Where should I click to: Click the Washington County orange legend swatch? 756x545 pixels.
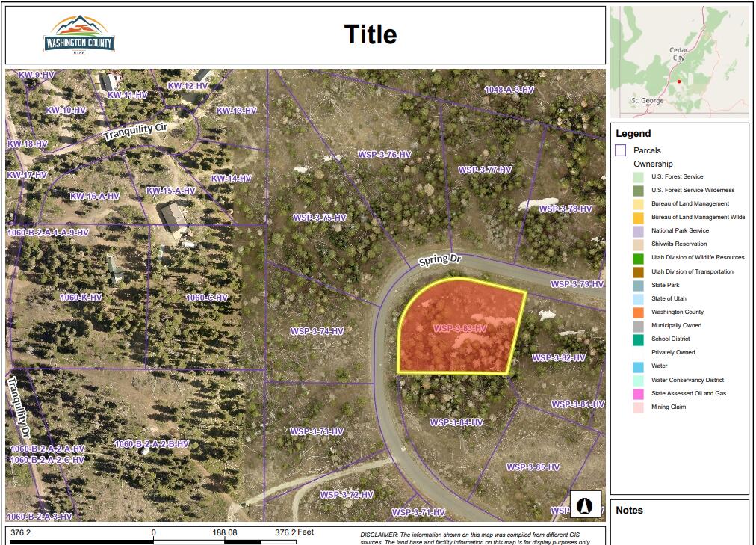click(x=639, y=312)
